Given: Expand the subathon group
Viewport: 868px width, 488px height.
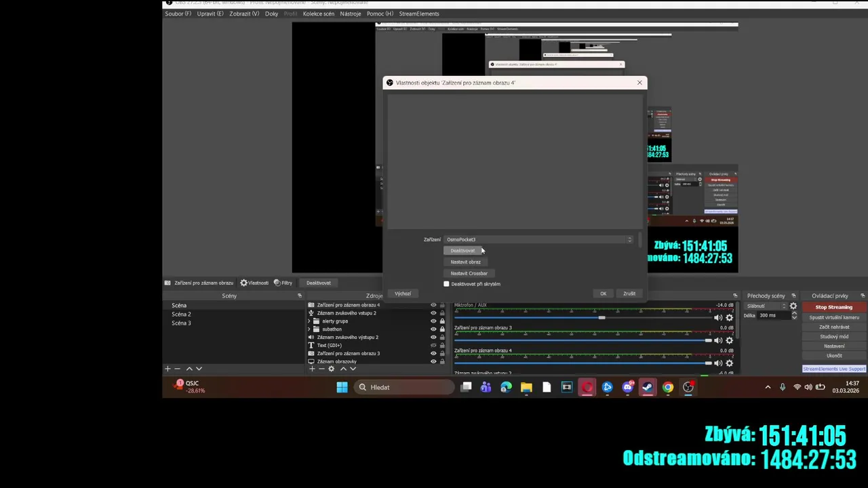Looking at the screenshot, I should coord(310,329).
